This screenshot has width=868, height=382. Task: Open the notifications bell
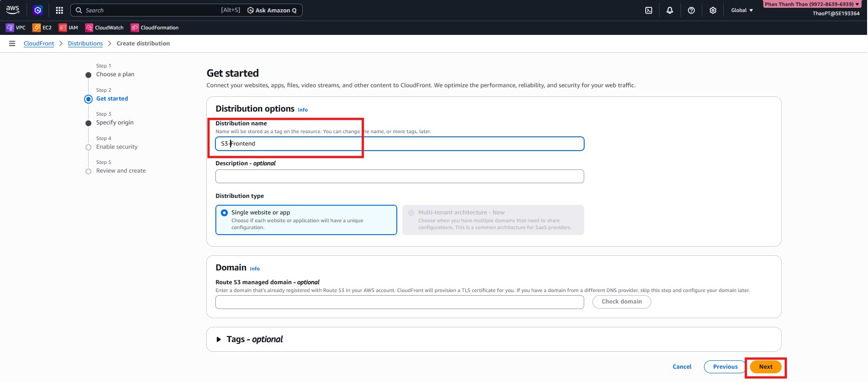[x=670, y=10]
